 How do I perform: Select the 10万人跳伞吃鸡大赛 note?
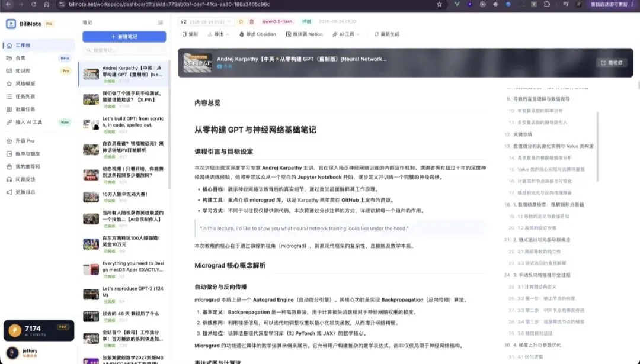coord(124,197)
